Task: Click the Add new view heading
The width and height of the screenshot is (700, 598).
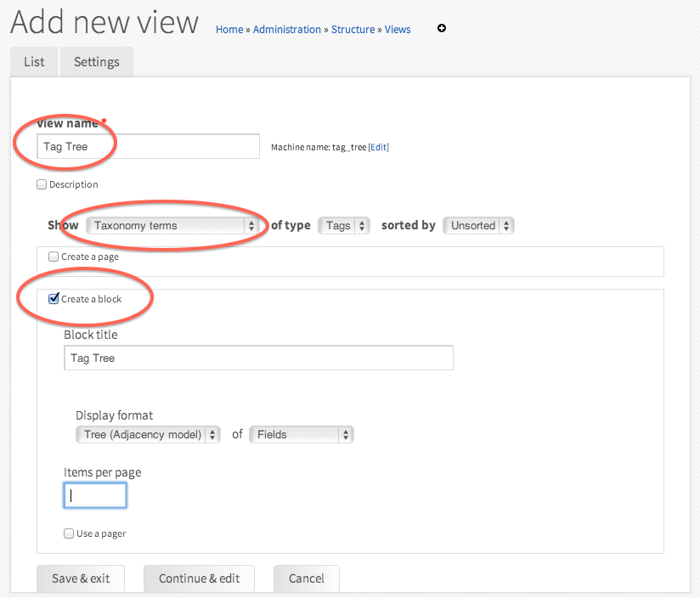Action: (104, 22)
